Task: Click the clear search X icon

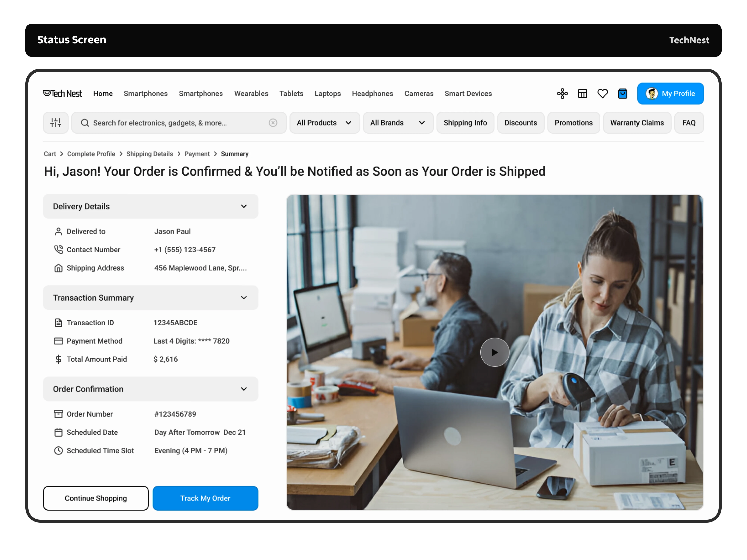Action: pos(273,123)
